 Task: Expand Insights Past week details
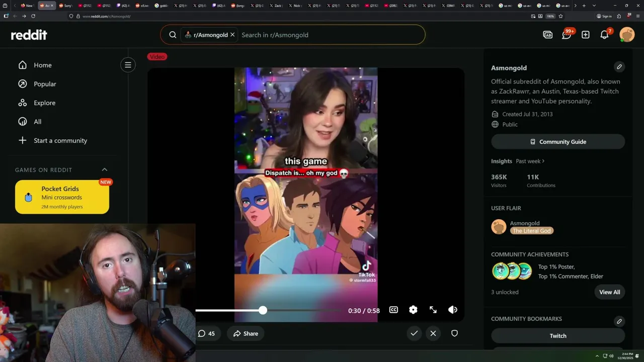(x=530, y=161)
